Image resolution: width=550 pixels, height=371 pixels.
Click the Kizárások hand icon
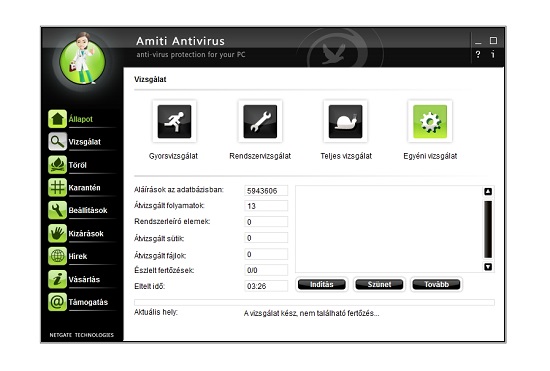(57, 233)
